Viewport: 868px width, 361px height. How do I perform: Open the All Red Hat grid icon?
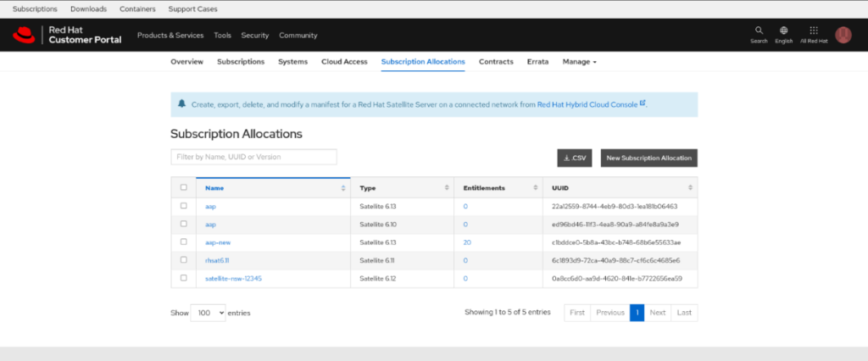(814, 35)
